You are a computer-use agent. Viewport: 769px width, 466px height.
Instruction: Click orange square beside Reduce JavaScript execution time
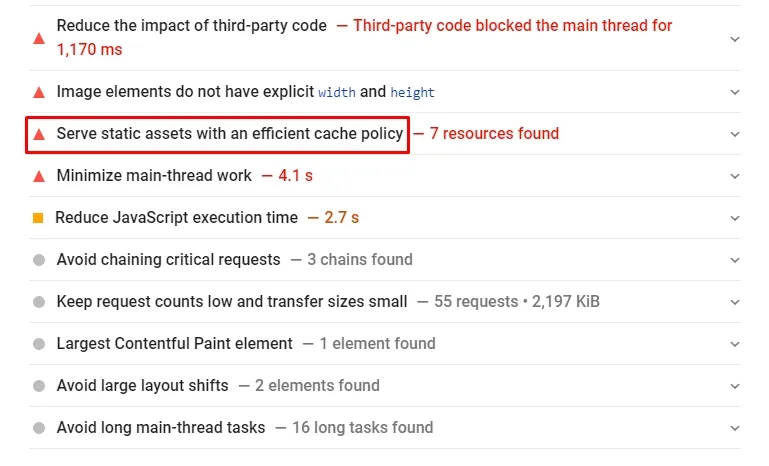pyautogui.click(x=38, y=218)
